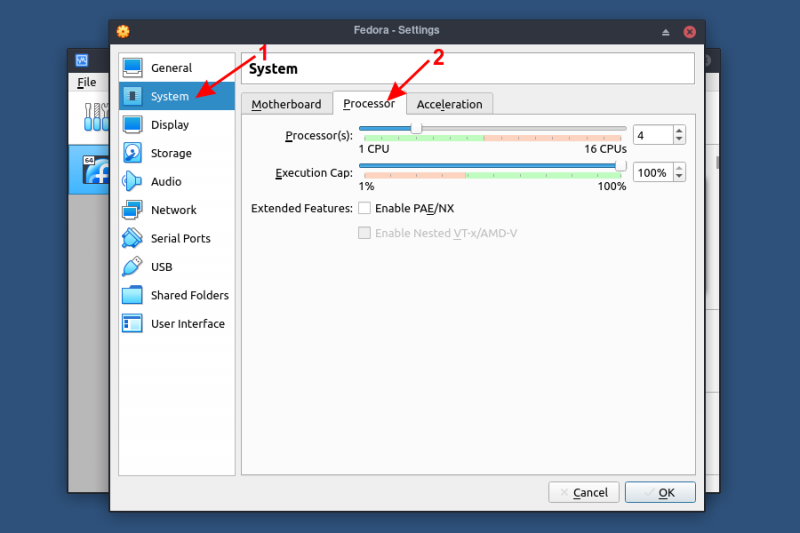
Task: Toggle Enable Nested VT-x/AMD-V checkbox
Action: (x=364, y=233)
